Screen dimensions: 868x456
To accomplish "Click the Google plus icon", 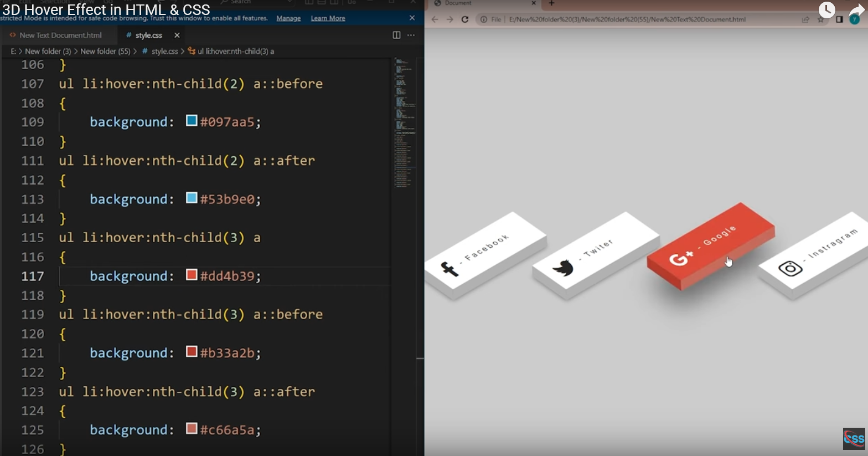I will 681,258.
